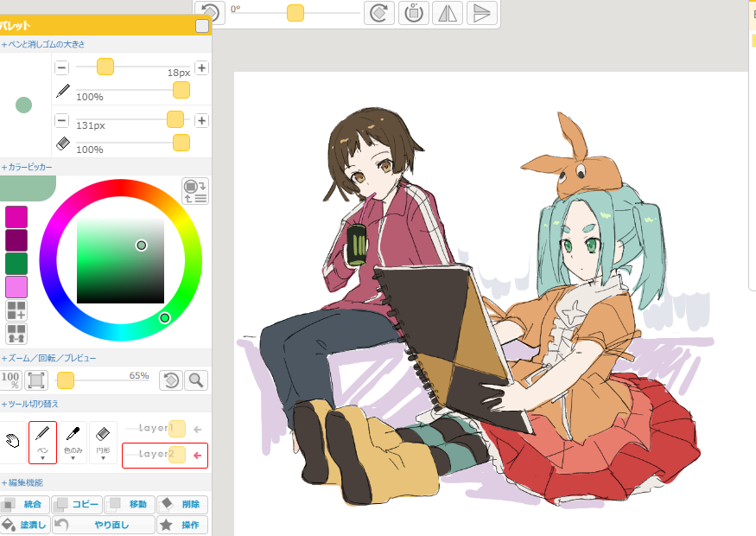Click the 移動 move layer button
Screen dimensions: 756x536
[130, 504]
